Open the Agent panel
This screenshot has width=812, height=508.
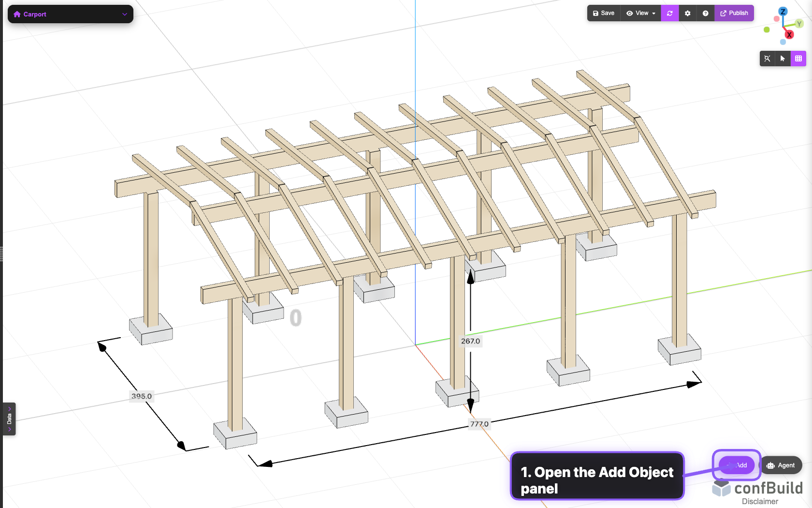pos(782,465)
